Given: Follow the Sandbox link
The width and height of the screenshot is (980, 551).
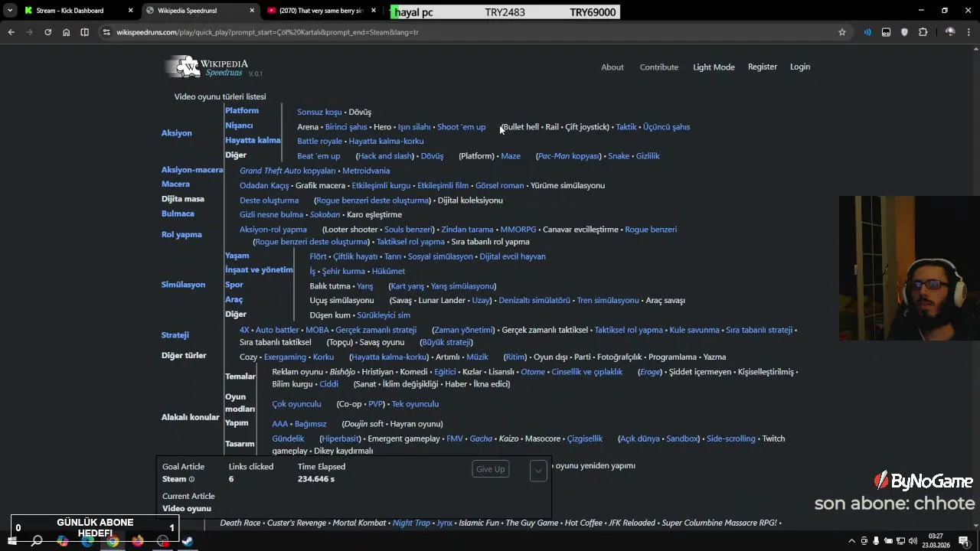Looking at the screenshot, I should tap(681, 439).
